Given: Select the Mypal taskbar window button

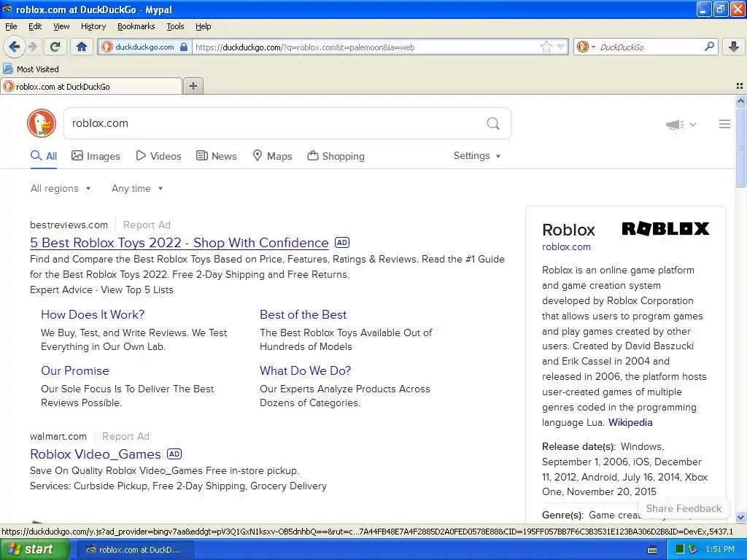Looking at the screenshot, I should click(x=135, y=550).
